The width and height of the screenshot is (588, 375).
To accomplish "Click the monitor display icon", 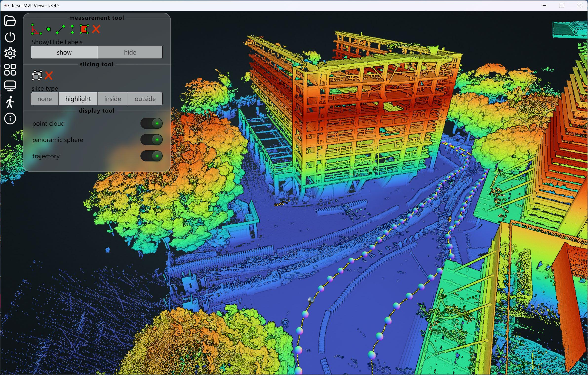I will click(x=10, y=86).
